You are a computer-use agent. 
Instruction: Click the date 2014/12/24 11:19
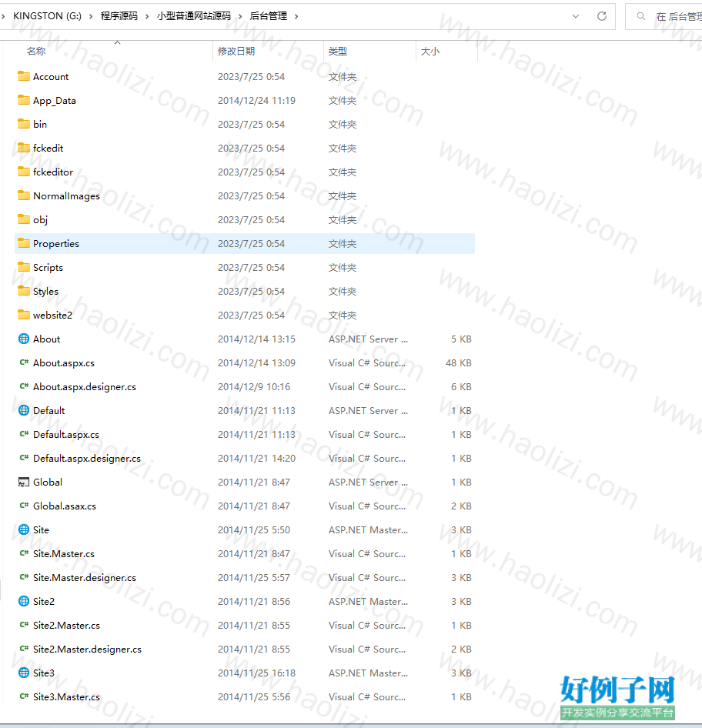pyautogui.click(x=256, y=100)
